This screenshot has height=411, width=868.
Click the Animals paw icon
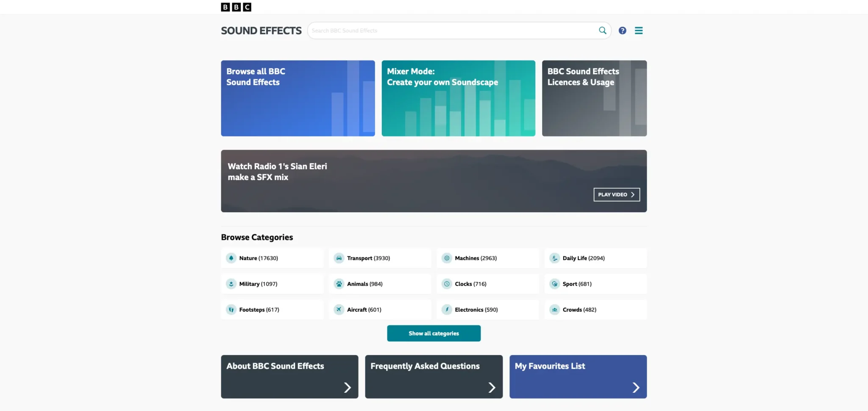339,284
